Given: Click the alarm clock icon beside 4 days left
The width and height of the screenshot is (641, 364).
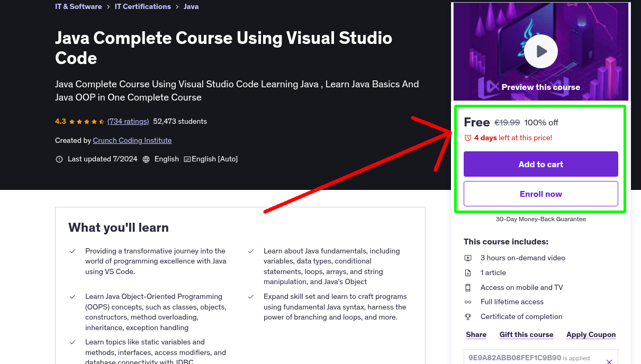Looking at the screenshot, I should pos(467,138).
